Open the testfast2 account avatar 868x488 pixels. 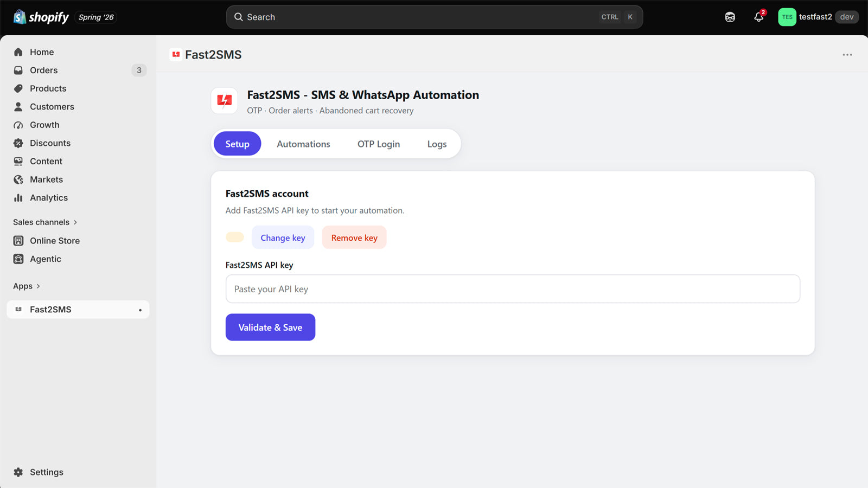[787, 17]
